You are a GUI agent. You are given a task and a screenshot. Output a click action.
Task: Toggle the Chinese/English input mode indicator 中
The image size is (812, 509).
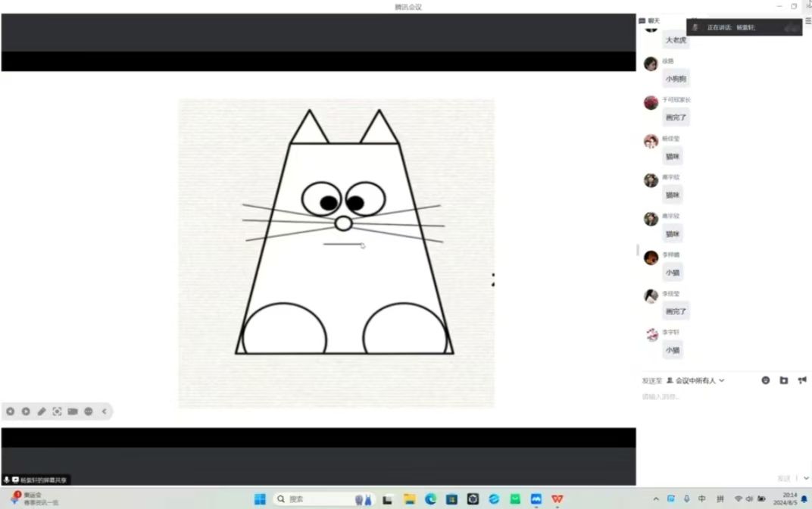click(x=702, y=499)
